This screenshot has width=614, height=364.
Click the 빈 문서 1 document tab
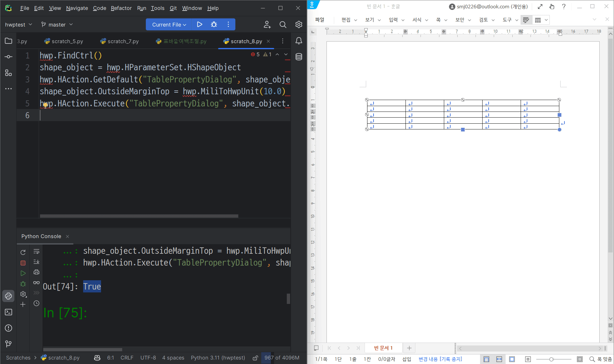[x=383, y=348]
